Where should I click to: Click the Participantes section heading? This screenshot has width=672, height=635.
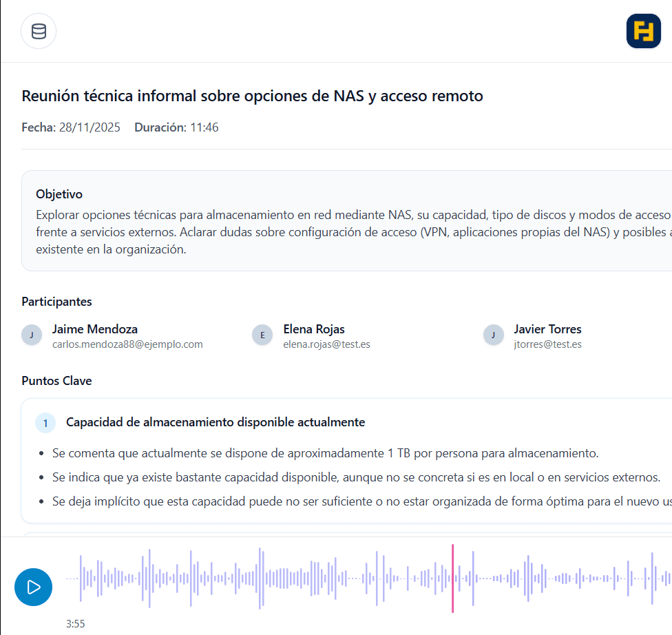[56, 302]
